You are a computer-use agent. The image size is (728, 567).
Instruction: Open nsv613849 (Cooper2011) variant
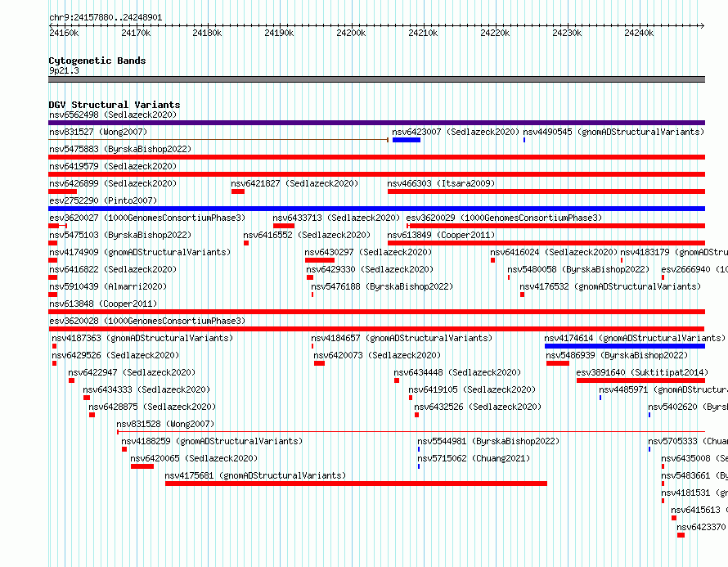tap(441, 235)
